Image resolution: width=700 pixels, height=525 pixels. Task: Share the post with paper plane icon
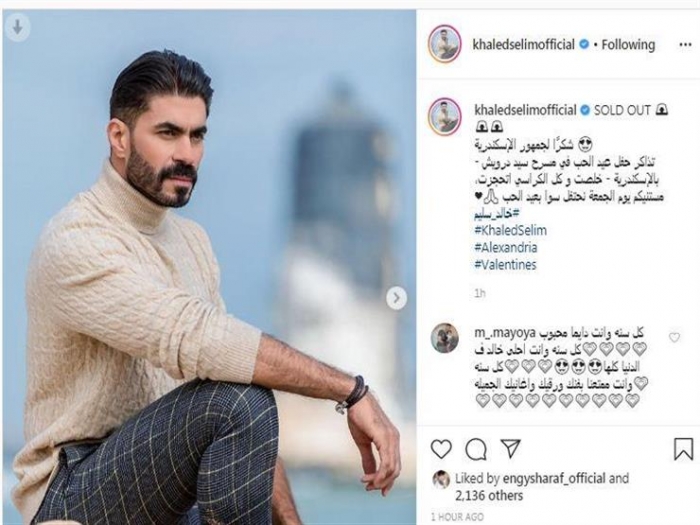click(x=510, y=448)
